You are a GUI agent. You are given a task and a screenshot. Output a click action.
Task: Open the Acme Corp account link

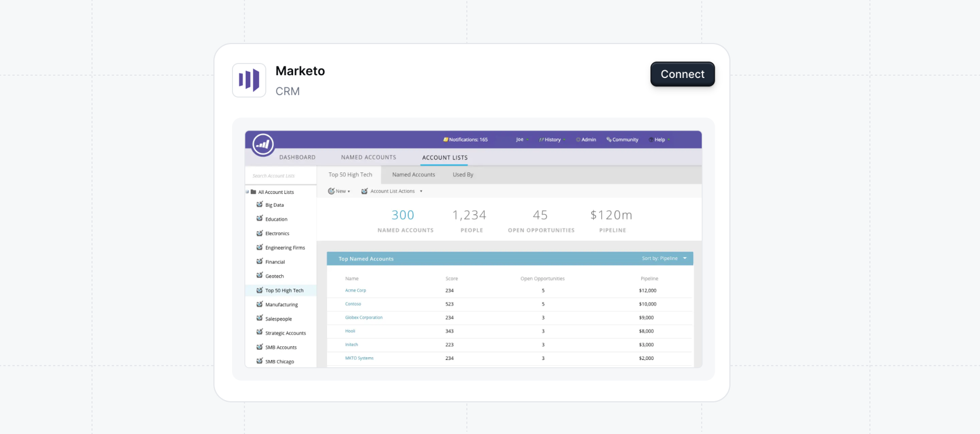pos(356,290)
